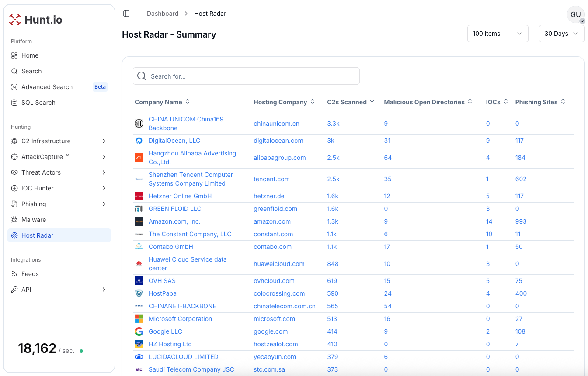Screen dimensions: 588x376
Task: Open the Malware menu item
Action: point(59,220)
